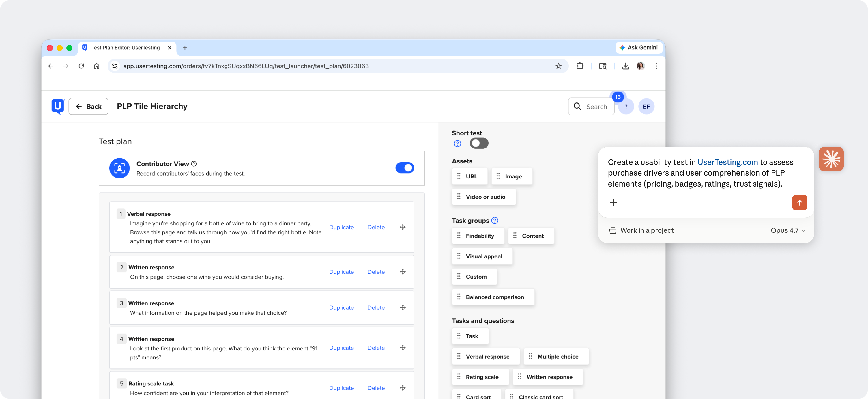Click the Claude starburst icon

[x=831, y=159]
